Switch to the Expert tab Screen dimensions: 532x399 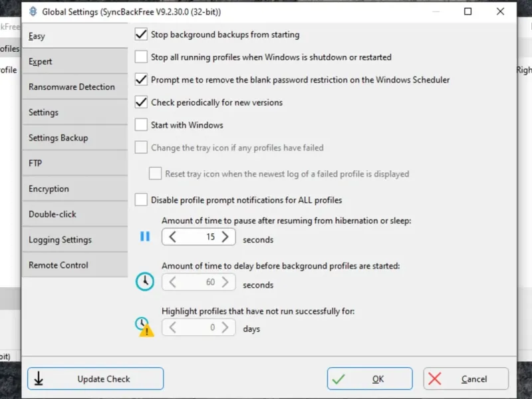(x=74, y=61)
